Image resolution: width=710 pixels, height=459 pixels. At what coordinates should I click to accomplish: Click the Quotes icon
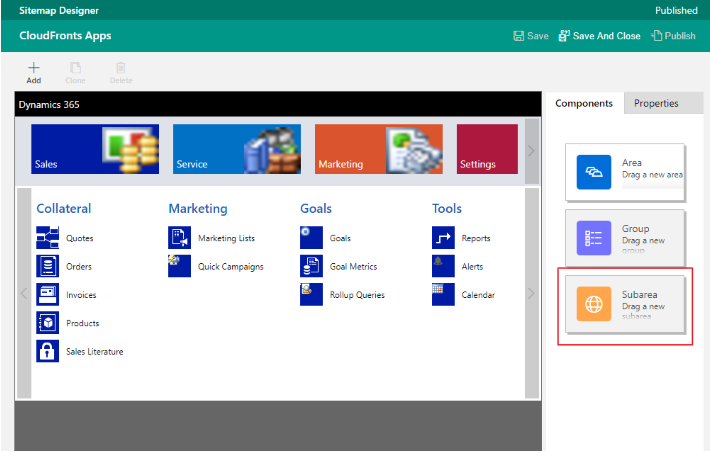48,238
